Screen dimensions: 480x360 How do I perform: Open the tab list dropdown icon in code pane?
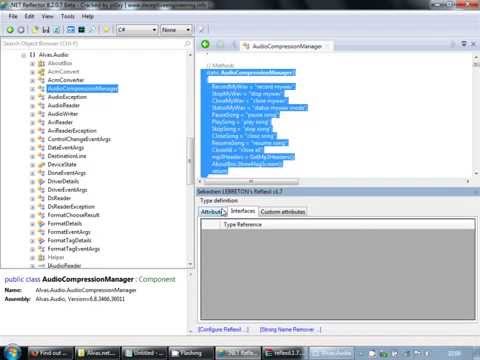pyautogui.click(x=464, y=44)
